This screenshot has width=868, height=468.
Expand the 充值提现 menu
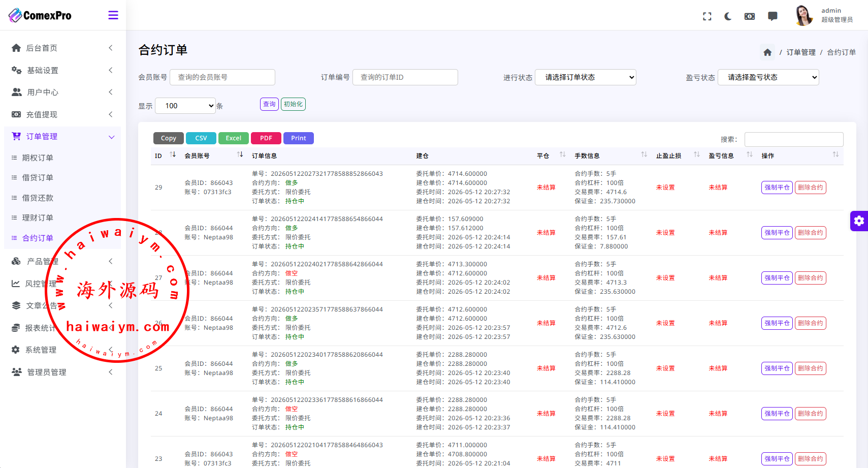(110, 114)
